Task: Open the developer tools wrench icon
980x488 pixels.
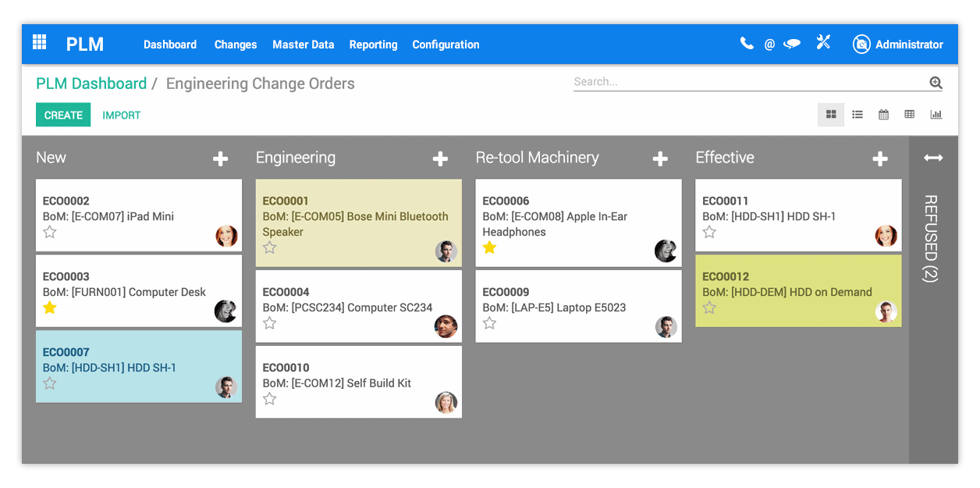Action: tap(823, 43)
